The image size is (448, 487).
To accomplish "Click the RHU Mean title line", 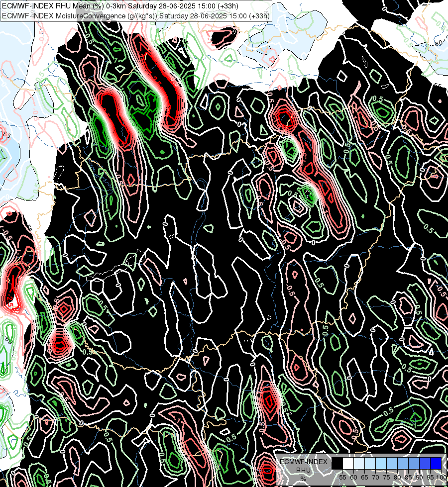I will 120,6.
